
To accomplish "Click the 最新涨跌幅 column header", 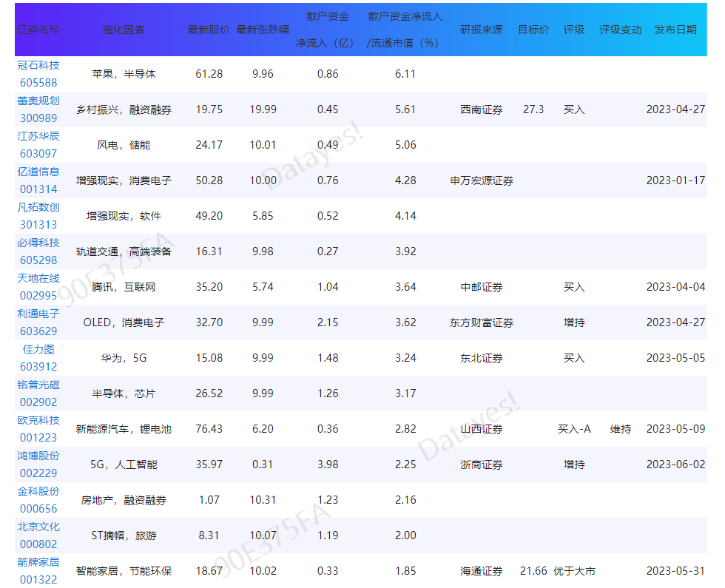I will point(263,30).
